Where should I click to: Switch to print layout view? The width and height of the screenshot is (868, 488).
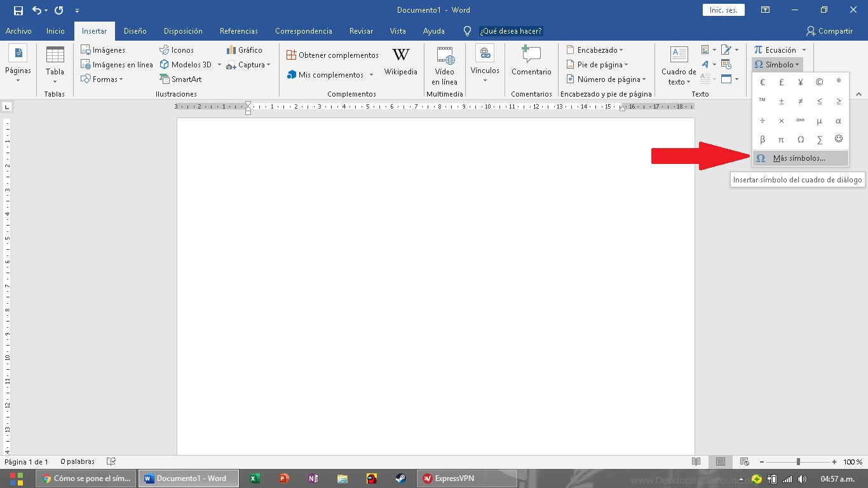click(721, 462)
